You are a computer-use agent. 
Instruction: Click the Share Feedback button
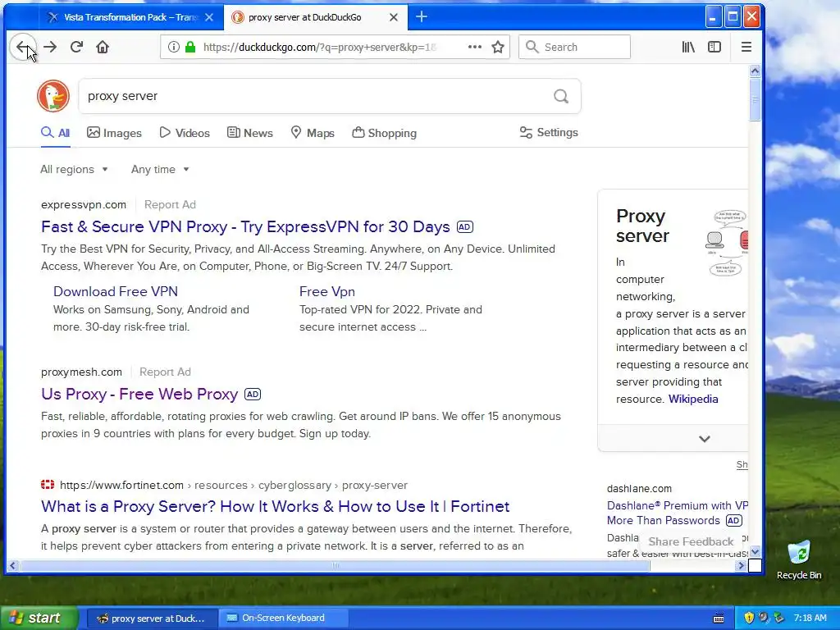[691, 541]
